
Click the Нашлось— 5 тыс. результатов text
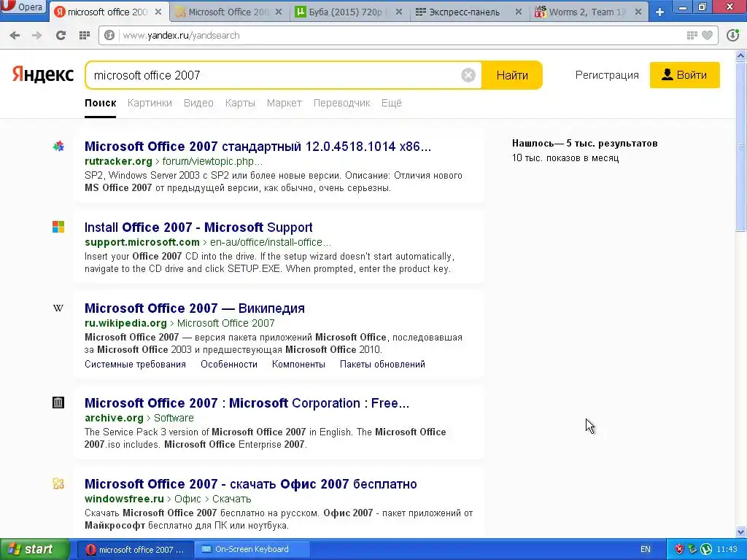pyautogui.click(x=584, y=144)
